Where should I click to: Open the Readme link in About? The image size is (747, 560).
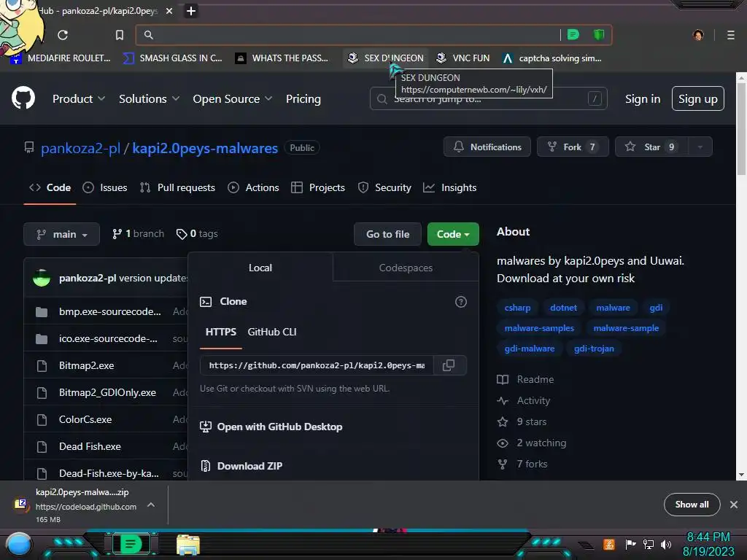tap(525, 379)
